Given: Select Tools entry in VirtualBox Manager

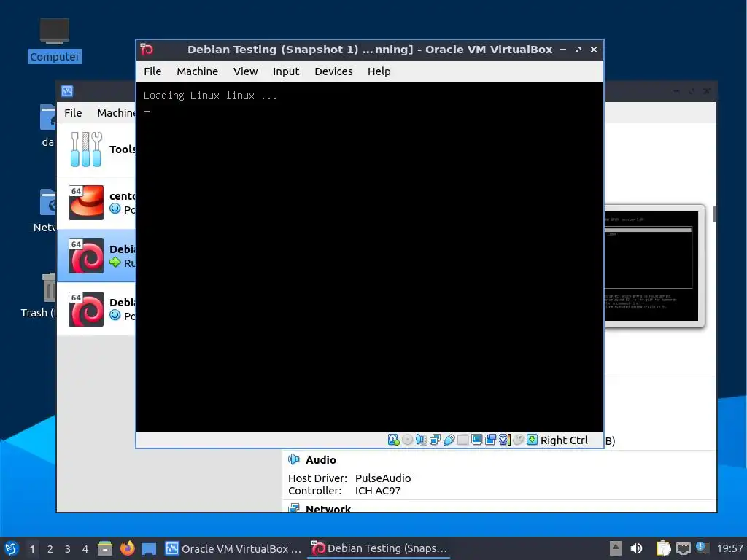Looking at the screenshot, I should [x=97, y=149].
